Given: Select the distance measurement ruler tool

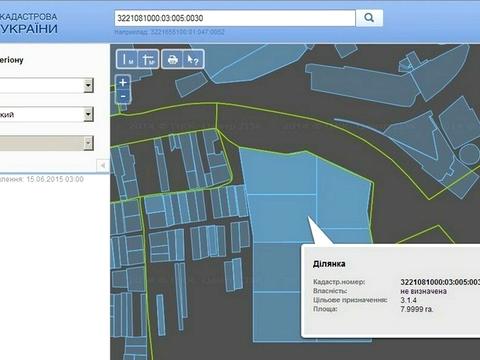Looking at the screenshot, I should coord(127,59).
